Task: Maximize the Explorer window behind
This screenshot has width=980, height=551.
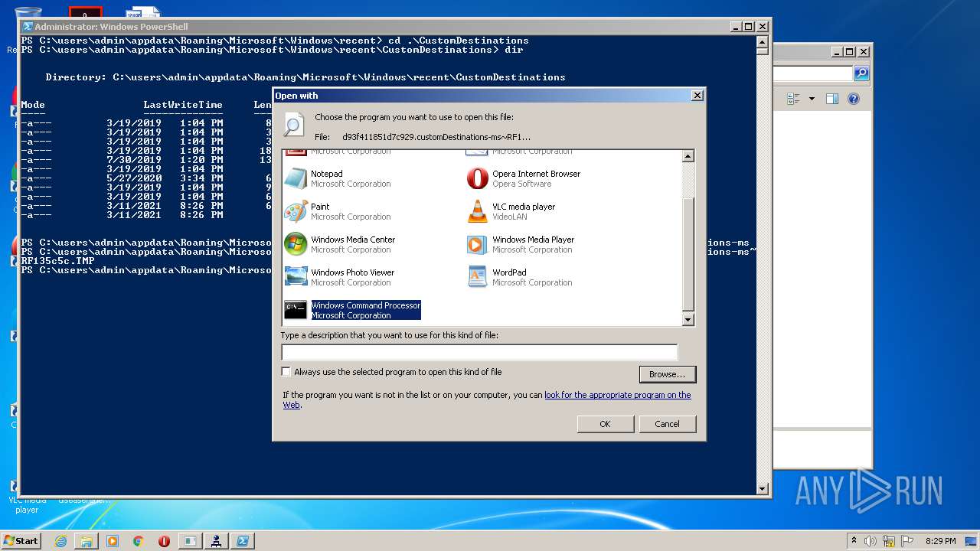Action: point(849,52)
